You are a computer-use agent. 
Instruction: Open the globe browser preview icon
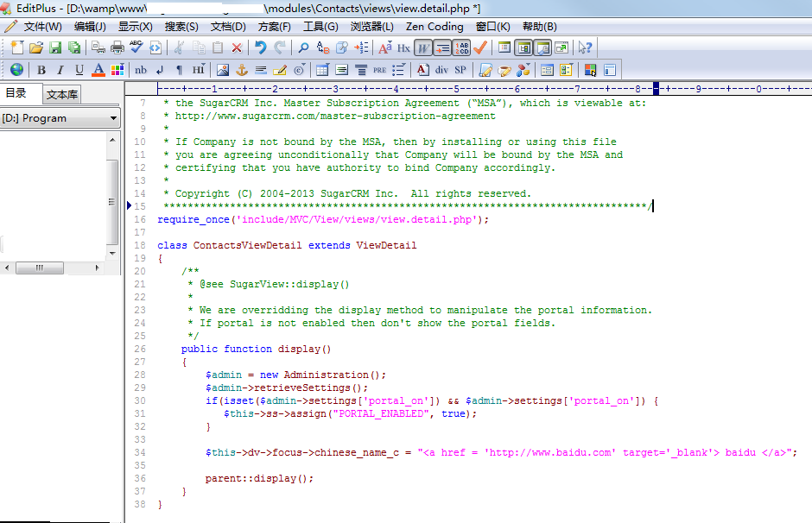16,70
